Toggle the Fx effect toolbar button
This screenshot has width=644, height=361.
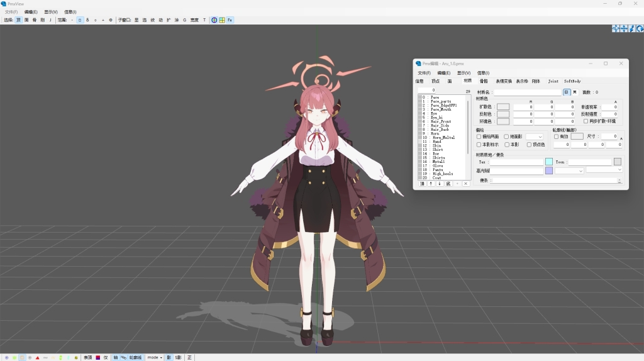[x=230, y=19]
